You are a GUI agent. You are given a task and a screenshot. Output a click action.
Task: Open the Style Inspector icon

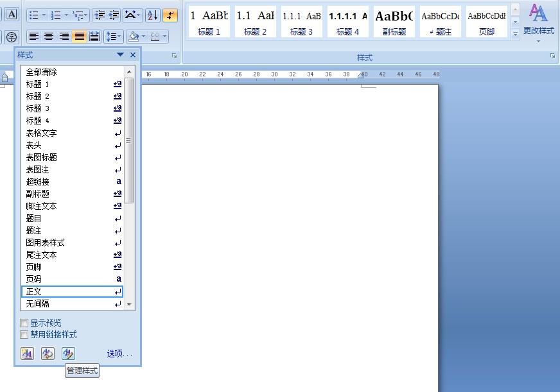[48, 354]
